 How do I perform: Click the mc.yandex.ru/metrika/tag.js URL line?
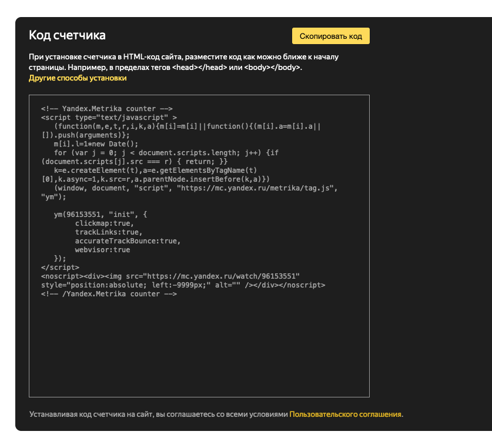click(196, 188)
